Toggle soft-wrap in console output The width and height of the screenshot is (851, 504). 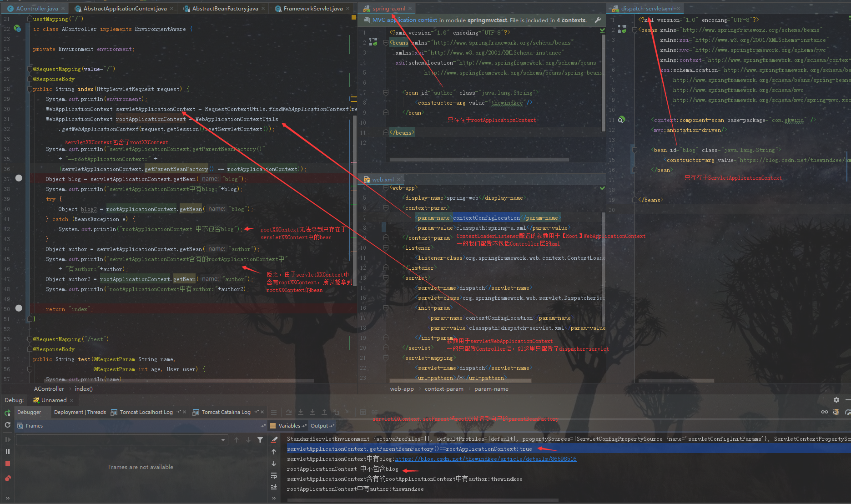coord(274,475)
